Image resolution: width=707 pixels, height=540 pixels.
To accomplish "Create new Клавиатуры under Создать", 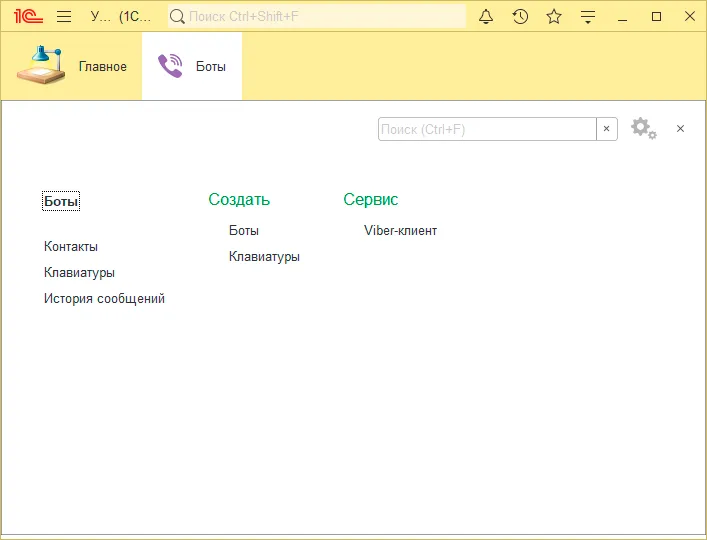I will (264, 256).
